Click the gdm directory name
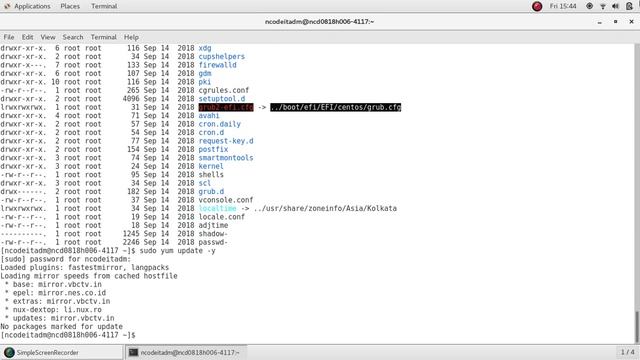Image resolution: width=640 pixels, height=360 pixels. tap(205, 73)
